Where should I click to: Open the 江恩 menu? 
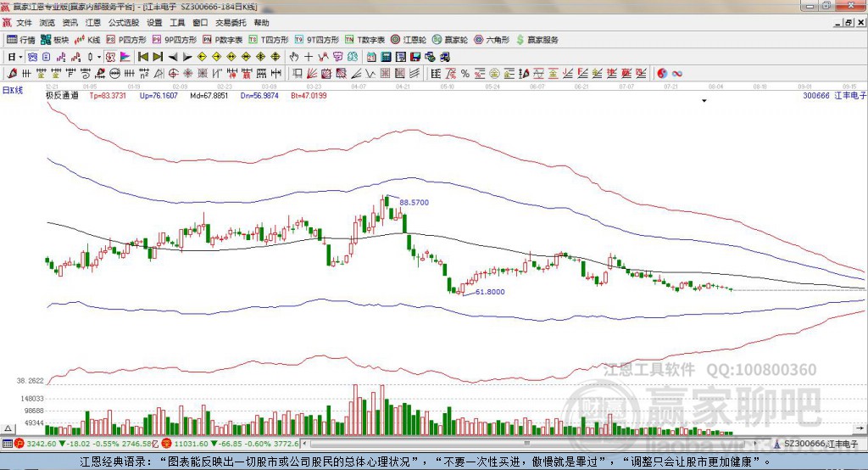pos(93,23)
